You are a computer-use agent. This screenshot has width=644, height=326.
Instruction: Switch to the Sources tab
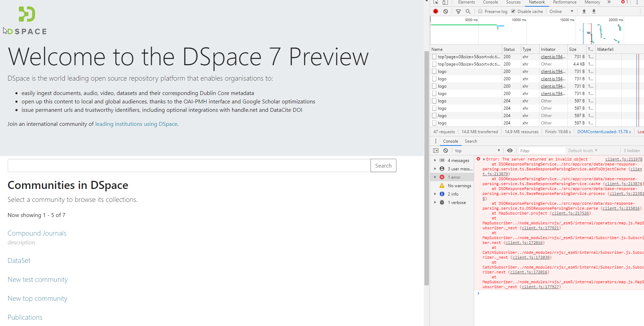click(513, 2)
